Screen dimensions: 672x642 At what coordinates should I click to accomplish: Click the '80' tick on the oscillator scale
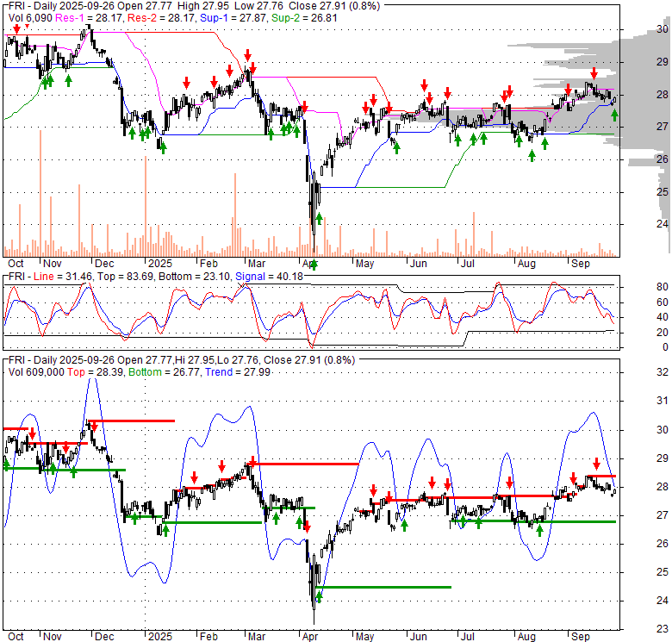click(x=663, y=287)
